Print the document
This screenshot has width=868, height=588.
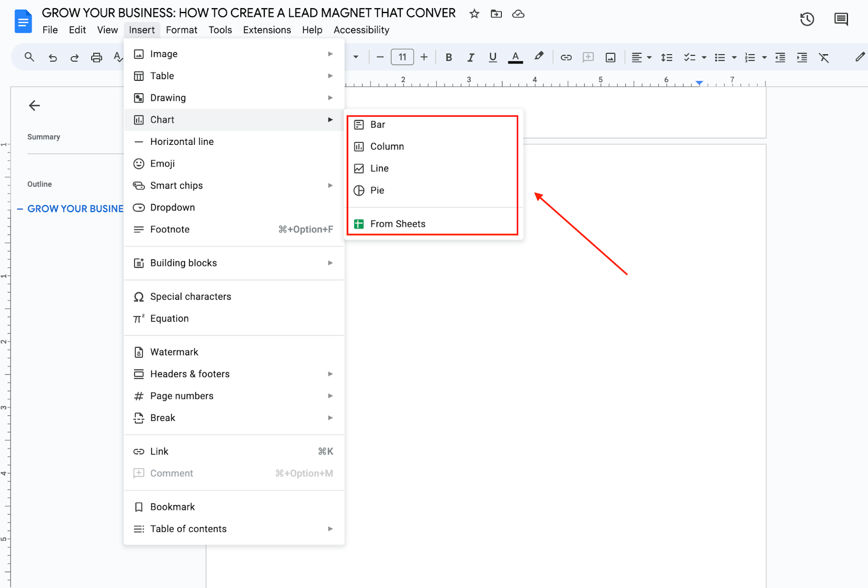(97, 57)
